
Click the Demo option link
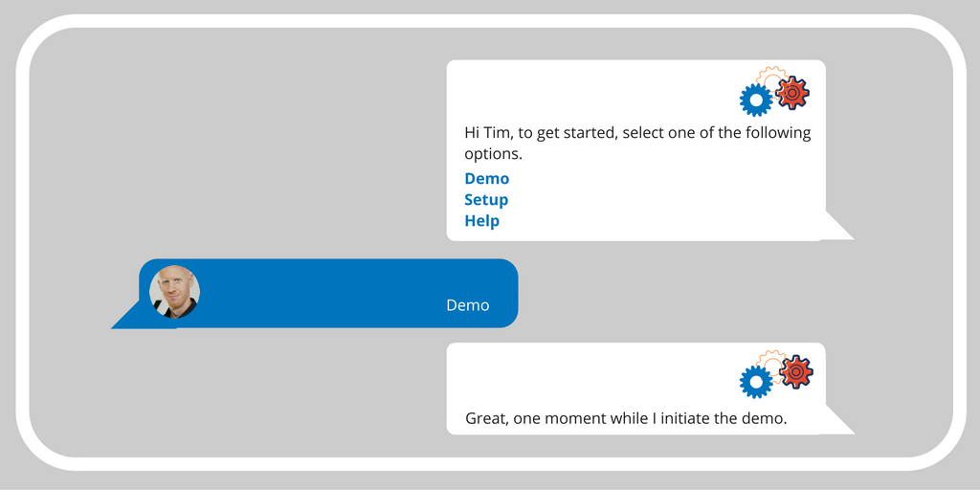pos(486,179)
